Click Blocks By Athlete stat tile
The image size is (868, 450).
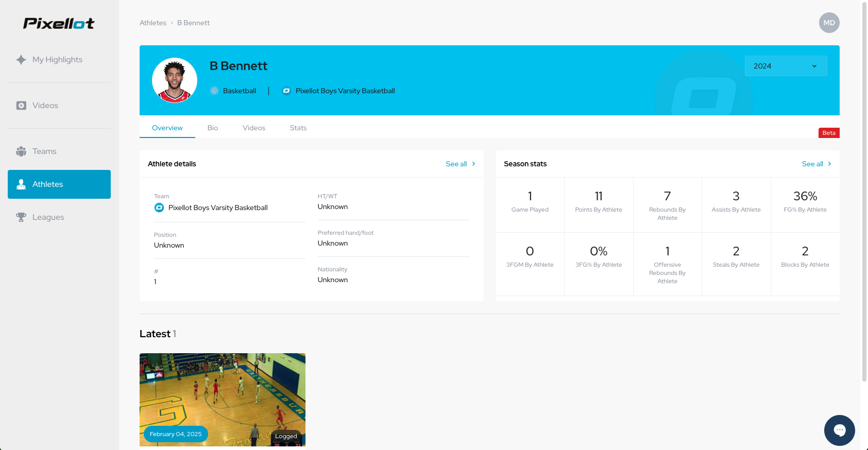[805, 264]
